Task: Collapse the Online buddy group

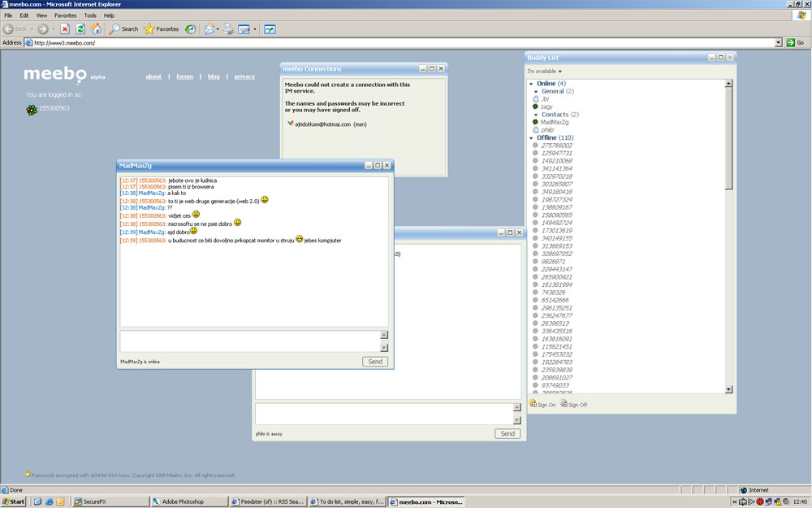Action: [531, 84]
